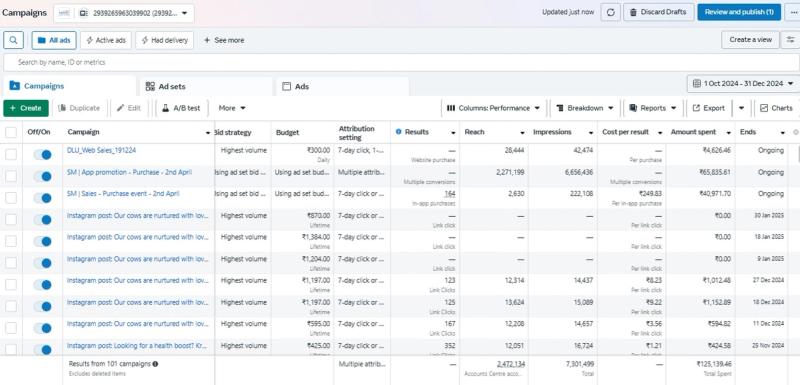Open Instagram post: Looking for a health boost campaign
The height and width of the screenshot is (385, 800).
point(138,346)
